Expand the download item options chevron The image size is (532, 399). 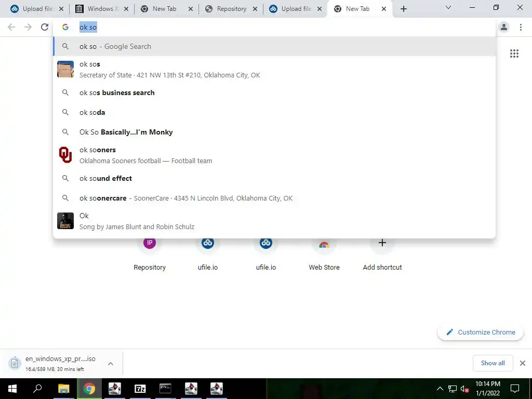111,363
